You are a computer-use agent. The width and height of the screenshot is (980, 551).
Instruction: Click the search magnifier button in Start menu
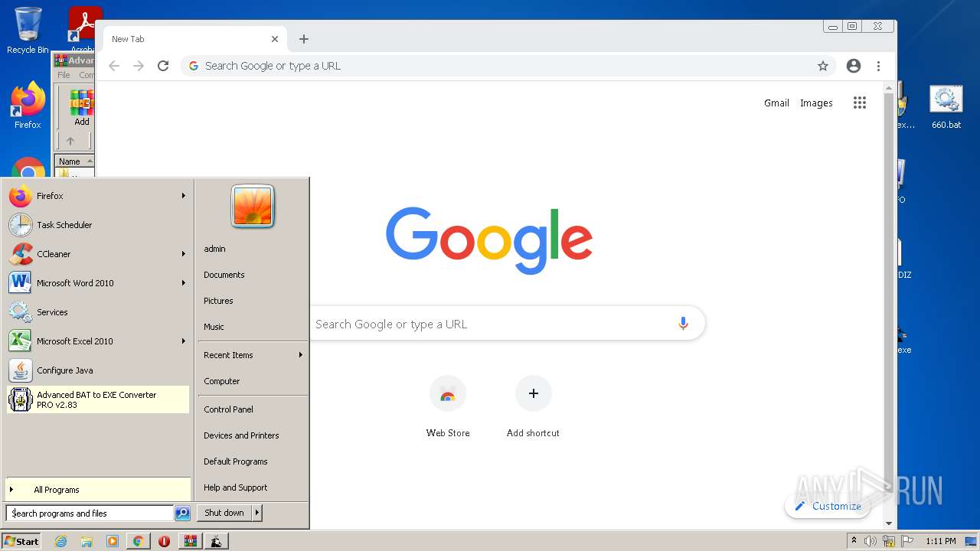tap(182, 514)
